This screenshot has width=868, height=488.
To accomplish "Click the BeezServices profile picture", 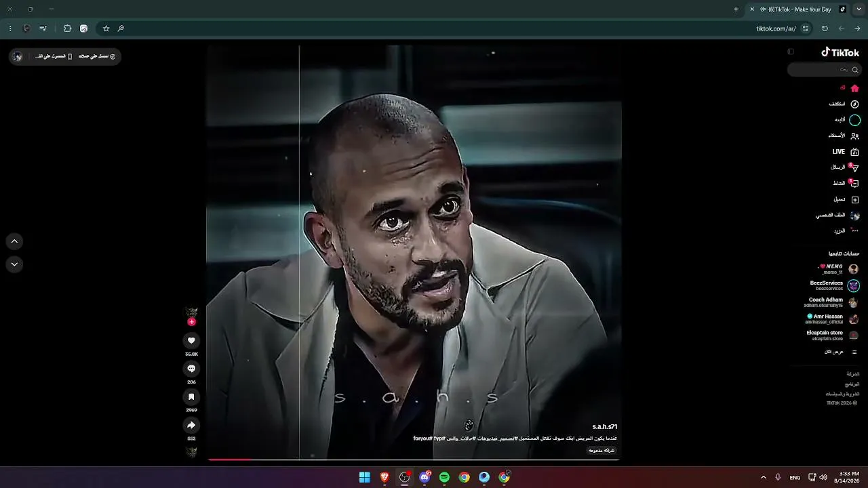I will 854,286.
